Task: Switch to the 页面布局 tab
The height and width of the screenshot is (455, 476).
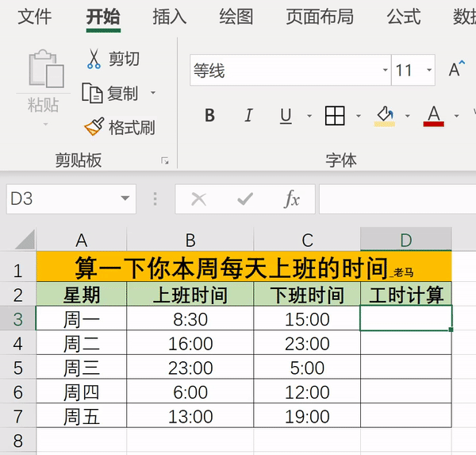Action: [x=320, y=17]
